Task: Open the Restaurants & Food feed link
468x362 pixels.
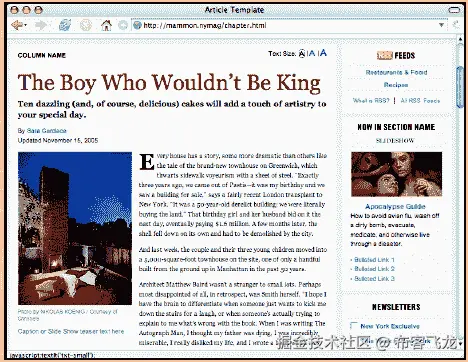Action: pos(396,72)
